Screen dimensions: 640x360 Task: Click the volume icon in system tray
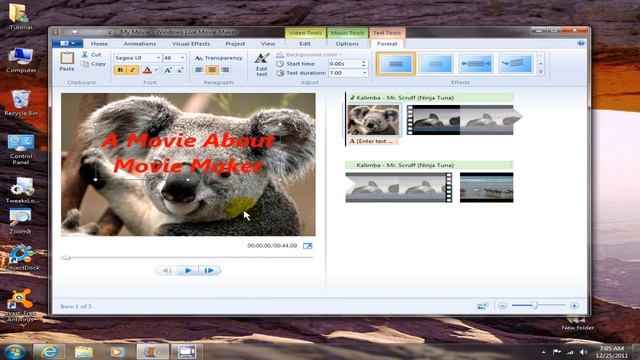coord(583,352)
